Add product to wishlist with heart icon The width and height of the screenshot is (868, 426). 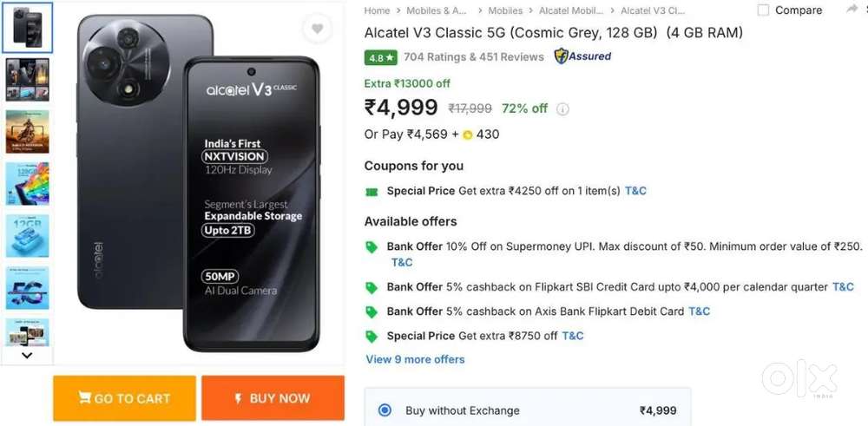pyautogui.click(x=317, y=29)
